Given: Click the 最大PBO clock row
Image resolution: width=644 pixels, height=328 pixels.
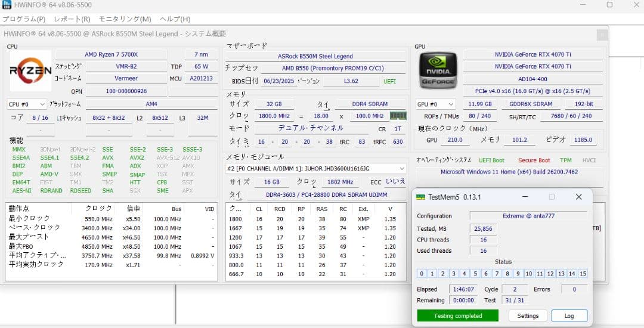Looking at the screenshot, I should pyautogui.click(x=112, y=247).
